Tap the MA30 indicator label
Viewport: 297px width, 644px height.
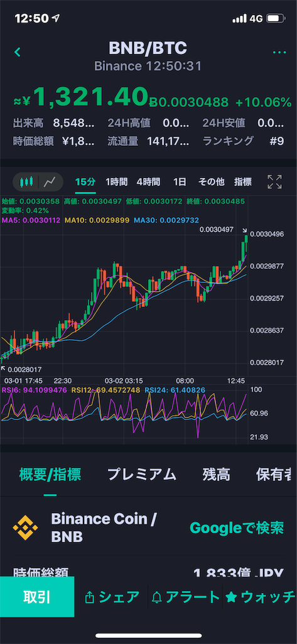[x=168, y=220]
